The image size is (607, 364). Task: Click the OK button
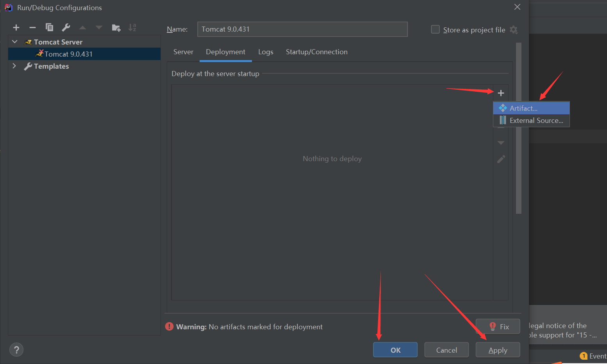[395, 350]
